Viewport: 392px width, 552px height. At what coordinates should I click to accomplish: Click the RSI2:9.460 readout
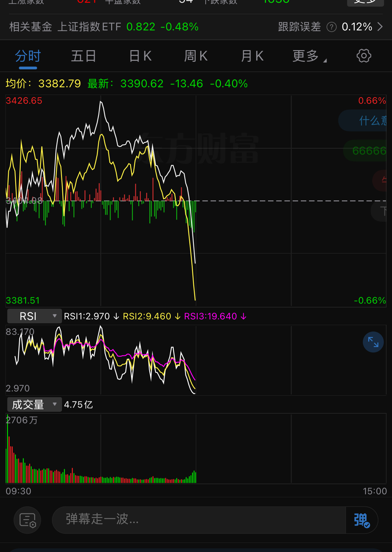click(147, 316)
